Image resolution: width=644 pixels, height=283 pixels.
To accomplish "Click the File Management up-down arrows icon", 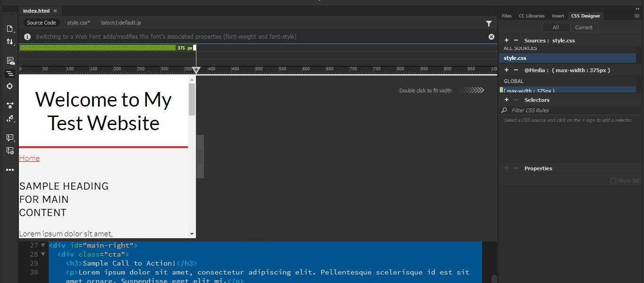I will click(x=10, y=42).
